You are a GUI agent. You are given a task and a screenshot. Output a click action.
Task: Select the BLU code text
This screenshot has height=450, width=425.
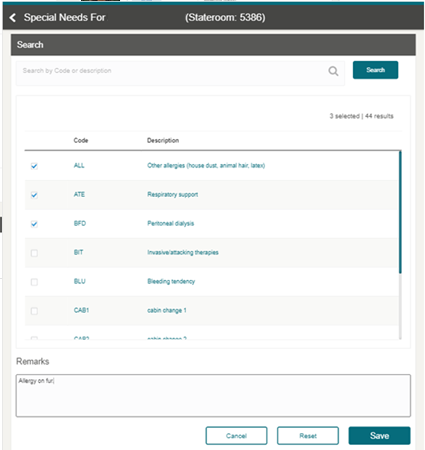pos(80,281)
